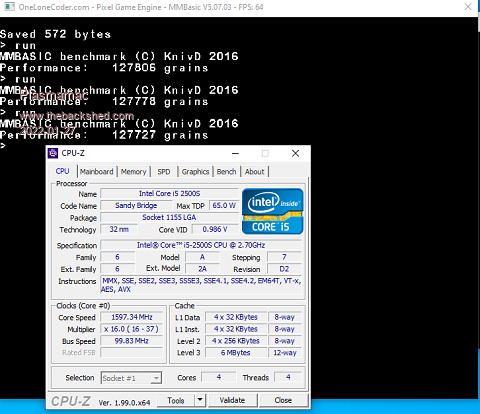Close the CPU-Z window with X

click(295, 153)
